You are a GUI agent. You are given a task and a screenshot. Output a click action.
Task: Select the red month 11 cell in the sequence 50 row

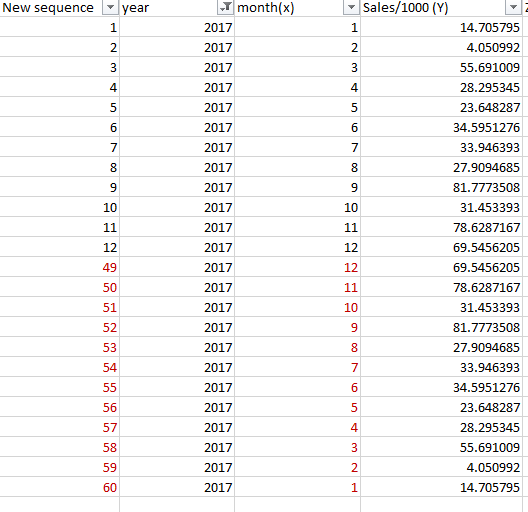pos(297,287)
